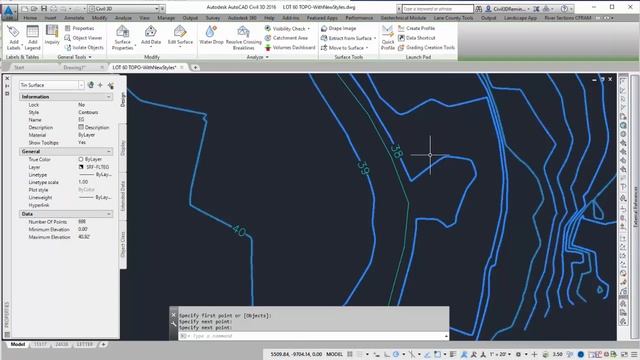Click the keyword search box

(437, 9)
